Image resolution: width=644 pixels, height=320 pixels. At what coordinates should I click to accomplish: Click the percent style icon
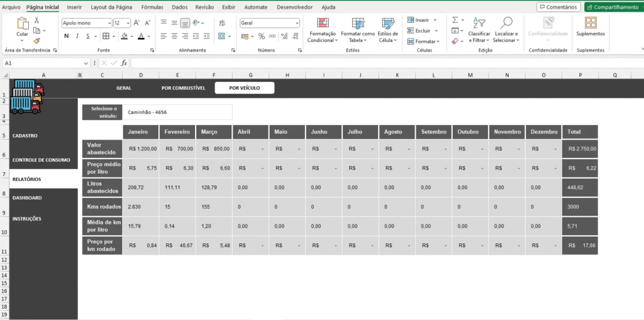(x=262, y=36)
